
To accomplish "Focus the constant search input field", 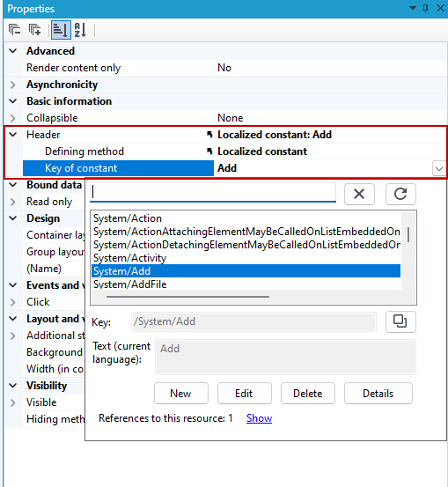I will point(213,193).
